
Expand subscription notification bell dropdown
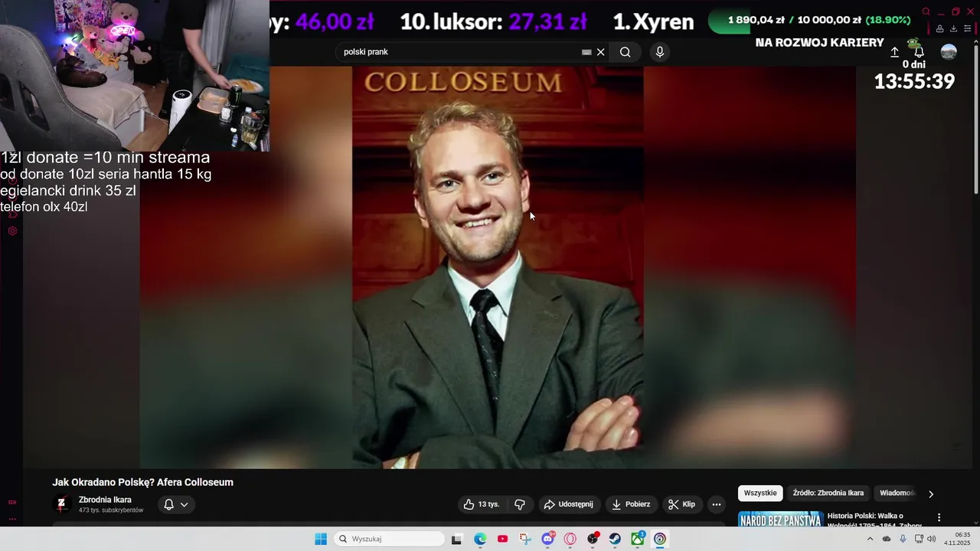coord(176,504)
